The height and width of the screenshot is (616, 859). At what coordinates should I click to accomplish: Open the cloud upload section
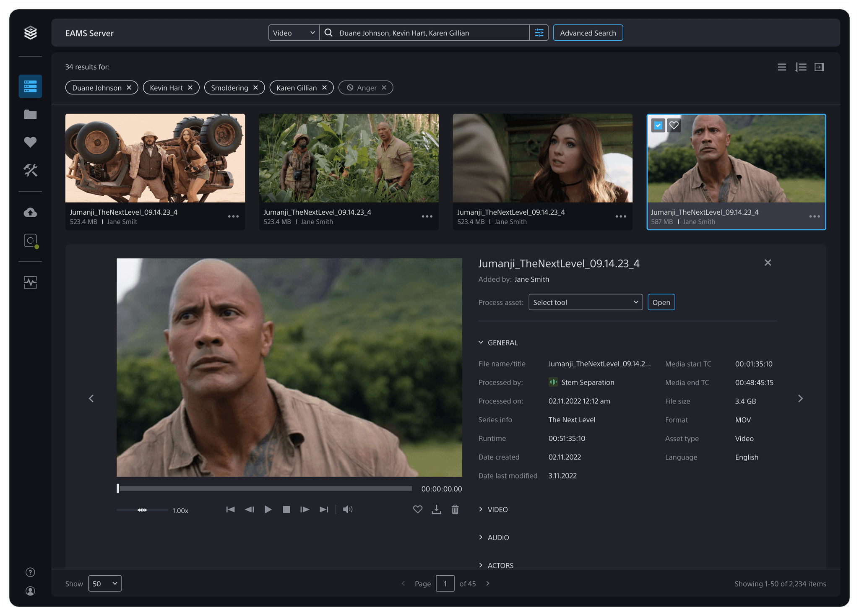click(x=30, y=213)
